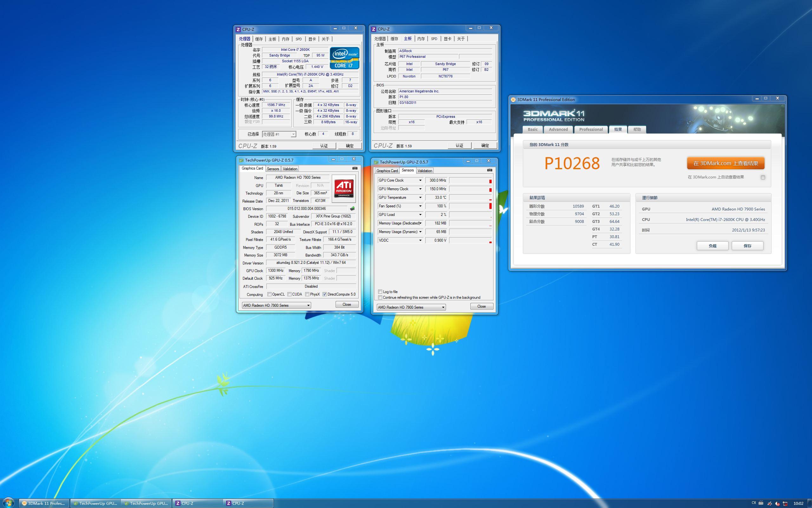Open the Windows Start orb

tap(8, 503)
